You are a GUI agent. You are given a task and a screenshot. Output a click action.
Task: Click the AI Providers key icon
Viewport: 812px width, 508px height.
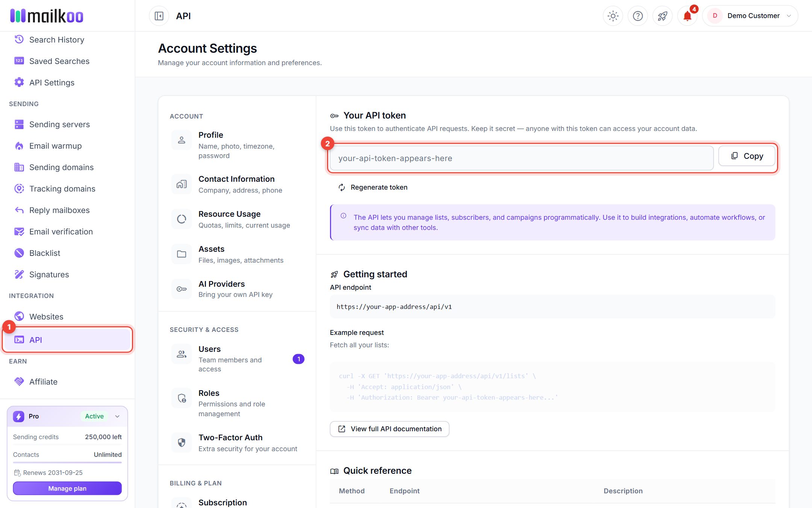[182, 289]
